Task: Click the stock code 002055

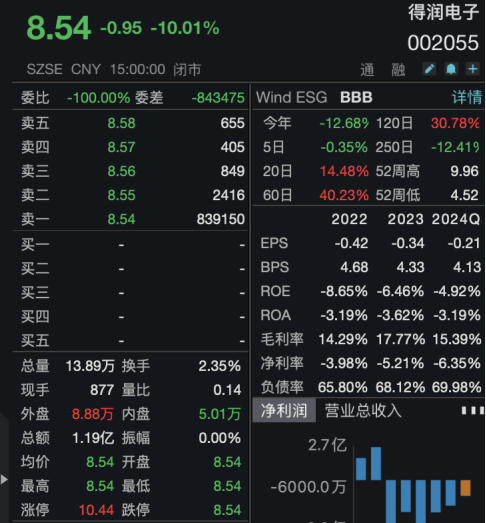Action: pos(443,43)
